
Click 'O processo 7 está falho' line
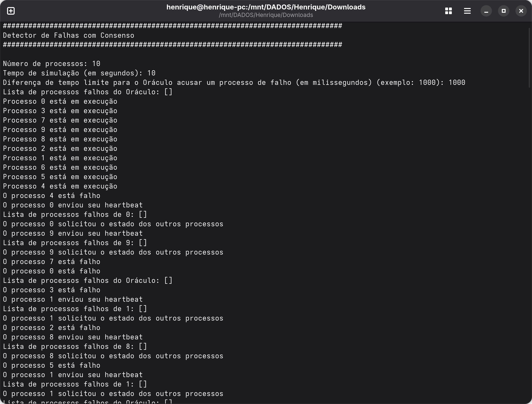tap(51, 262)
